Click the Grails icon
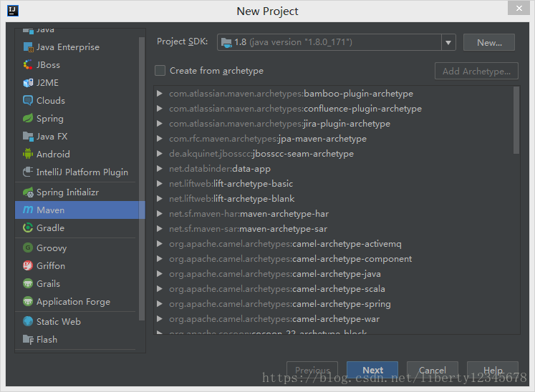The height and width of the screenshot is (392, 535). point(28,283)
